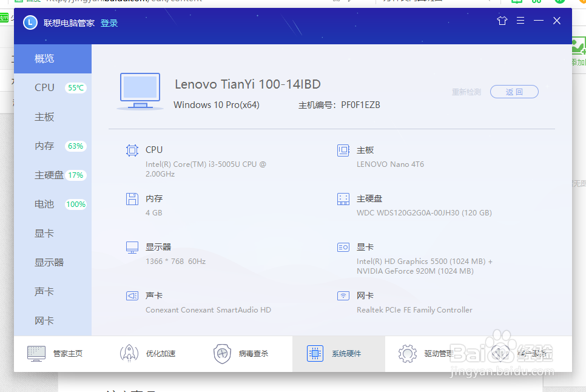The width and height of the screenshot is (586, 392).
Task: Click the 声卡 speaker icon in overview
Action: 132,296
